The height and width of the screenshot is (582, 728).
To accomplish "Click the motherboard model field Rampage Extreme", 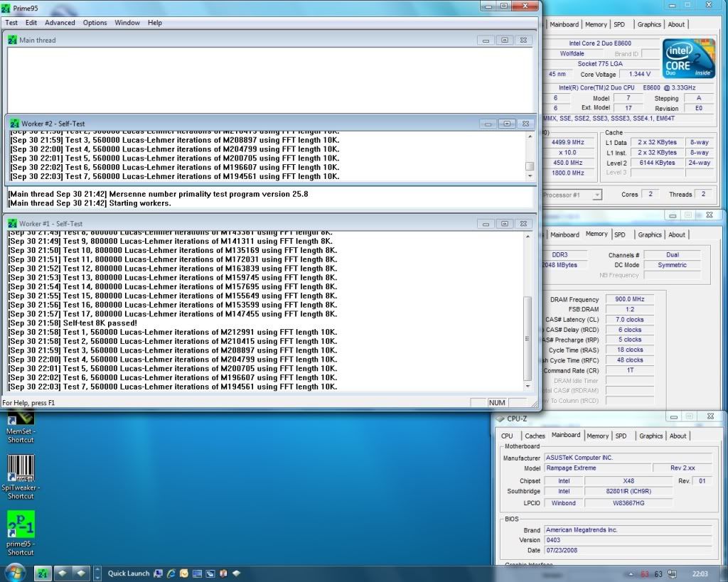I will 597,468.
